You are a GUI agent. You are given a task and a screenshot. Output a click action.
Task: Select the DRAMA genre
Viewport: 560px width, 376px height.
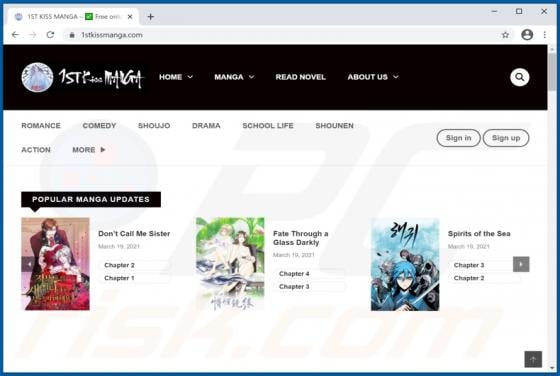point(206,125)
